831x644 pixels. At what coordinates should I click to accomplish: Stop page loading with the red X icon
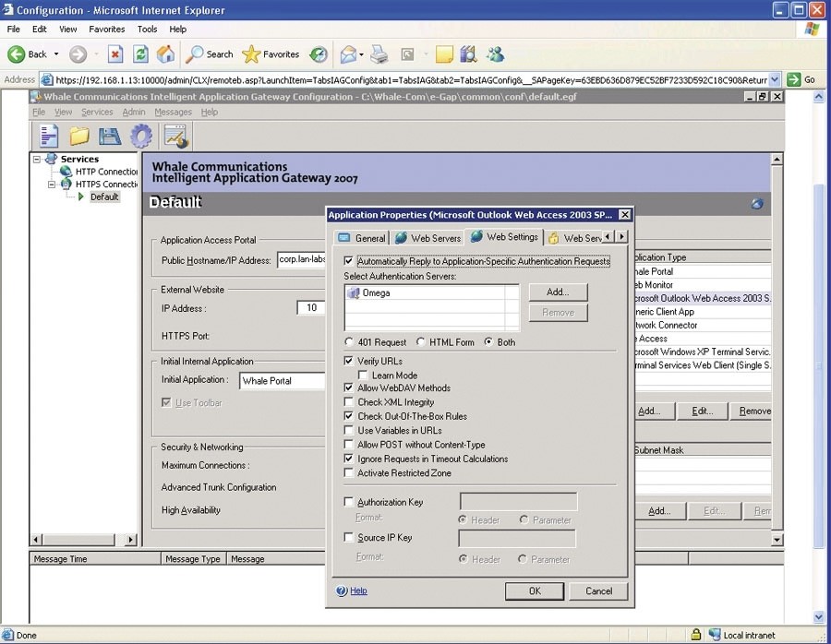(115, 54)
